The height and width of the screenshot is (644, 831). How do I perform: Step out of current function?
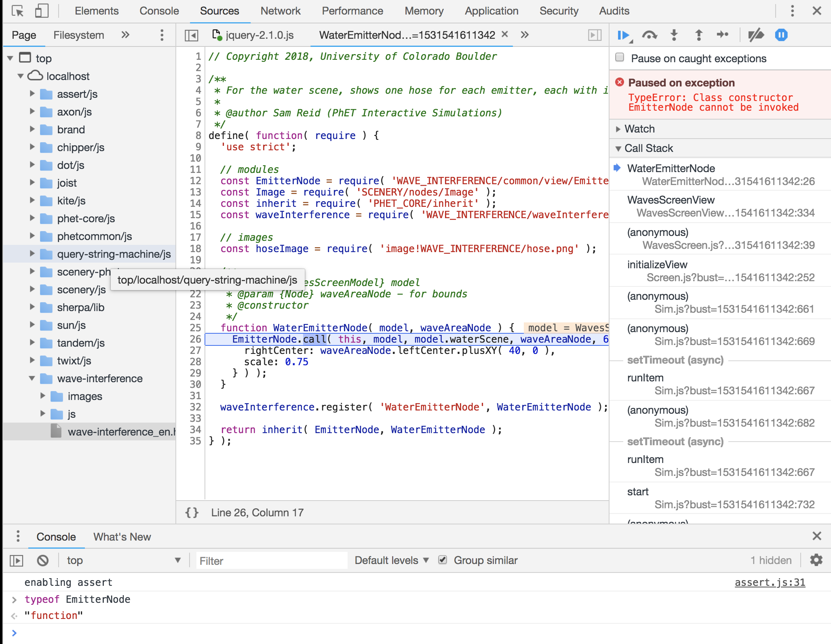(698, 36)
